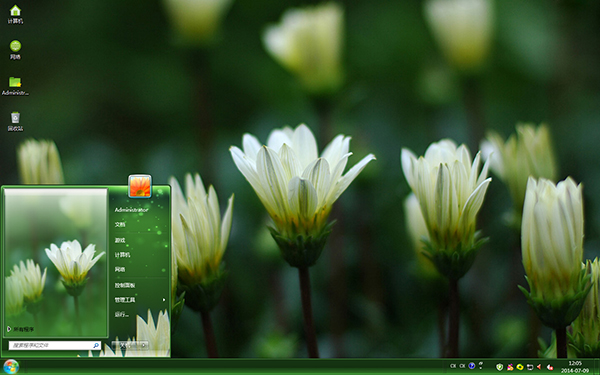The width and height of the screenshot is (600, 375).
Task: Click the network connection tray icon
Action: click(x=530, y=367)
